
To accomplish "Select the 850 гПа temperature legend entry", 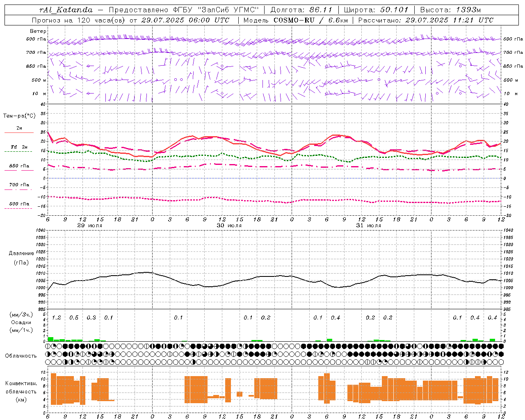I will (19, 166).
